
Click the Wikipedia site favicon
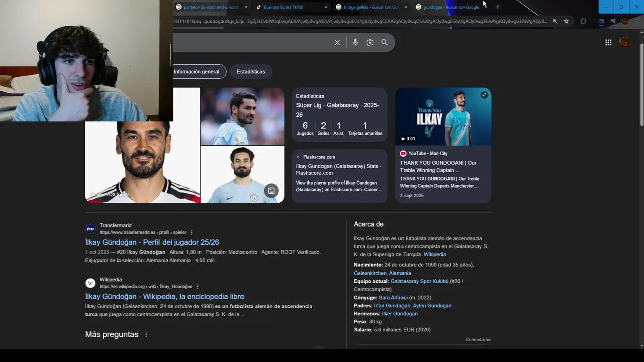90,283
